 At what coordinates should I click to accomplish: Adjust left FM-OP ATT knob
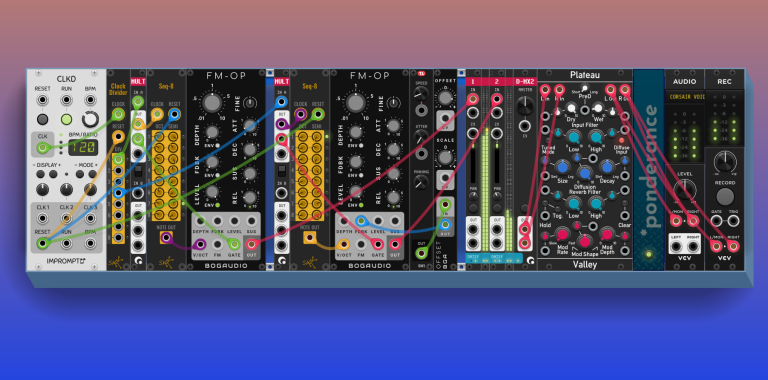[250, 126]
